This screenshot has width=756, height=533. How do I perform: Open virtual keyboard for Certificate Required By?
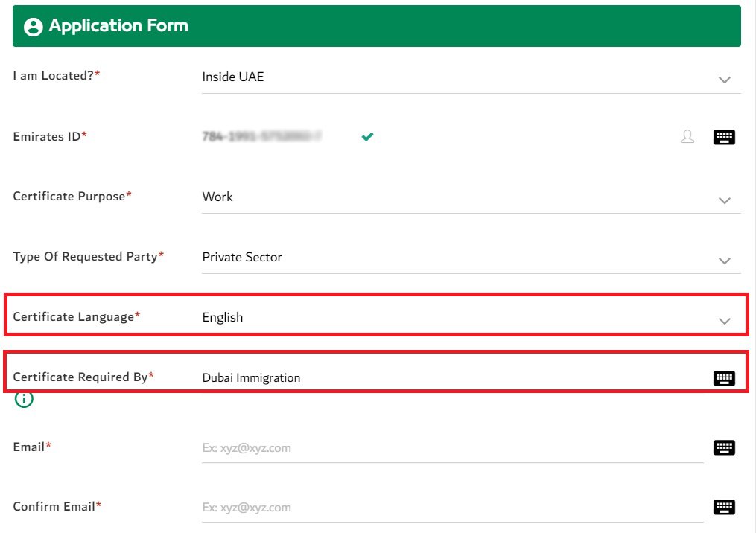pos(724,378)
